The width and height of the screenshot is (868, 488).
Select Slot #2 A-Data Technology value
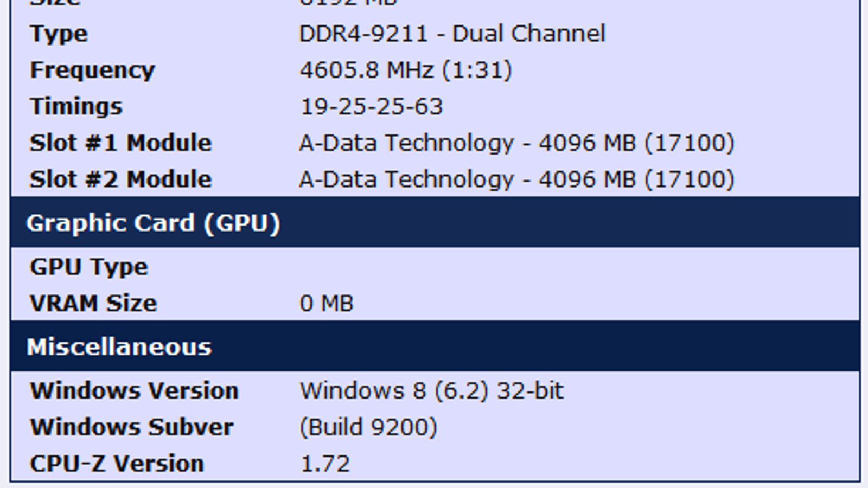pos(516,179)
